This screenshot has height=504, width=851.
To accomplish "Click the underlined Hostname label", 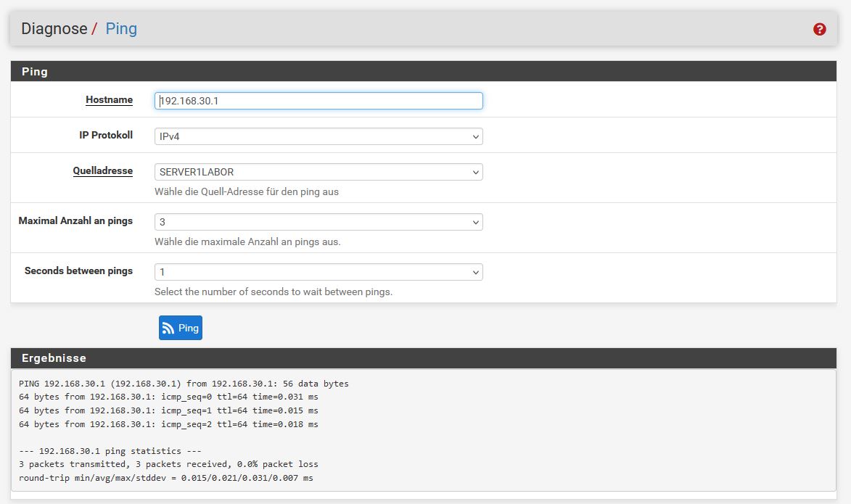I will [x=109, y=100].
